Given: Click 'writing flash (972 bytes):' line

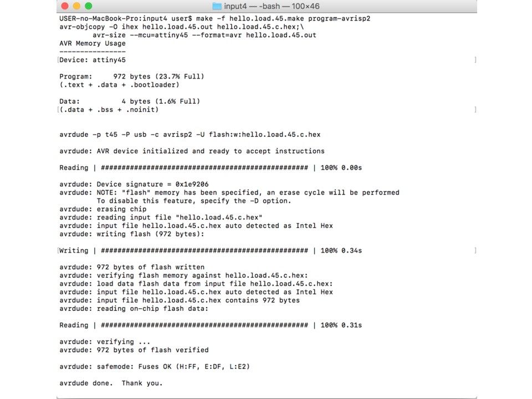Looking at the screenshot, I should coord(132,234).
